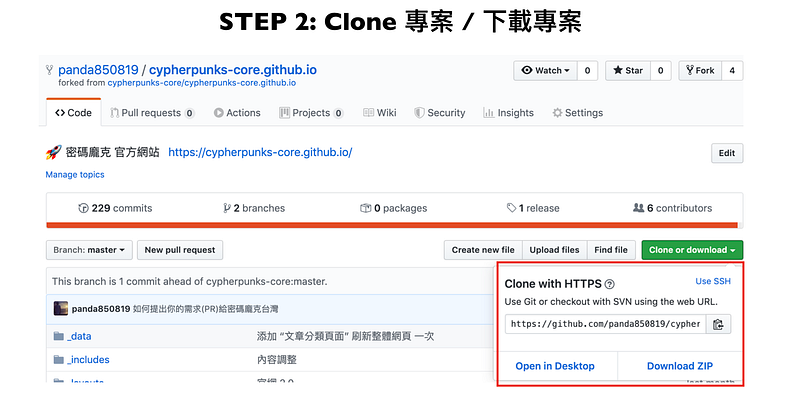Open the Settings tab

pos(578,113)
